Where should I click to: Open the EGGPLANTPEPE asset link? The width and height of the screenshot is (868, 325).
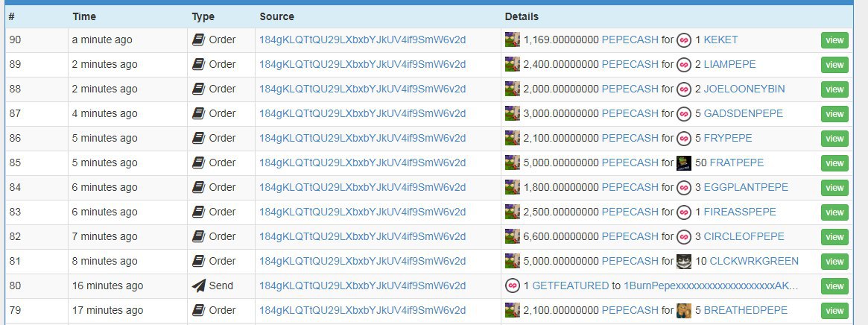coord(746,187)
